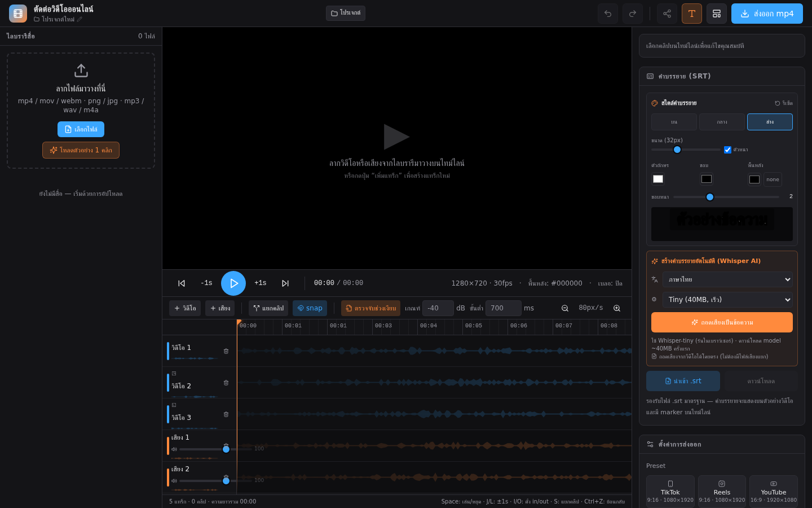Screen dimensions: 812x508
Task: Reset subtitle style with รีเซ็ต
Action: 784,103
